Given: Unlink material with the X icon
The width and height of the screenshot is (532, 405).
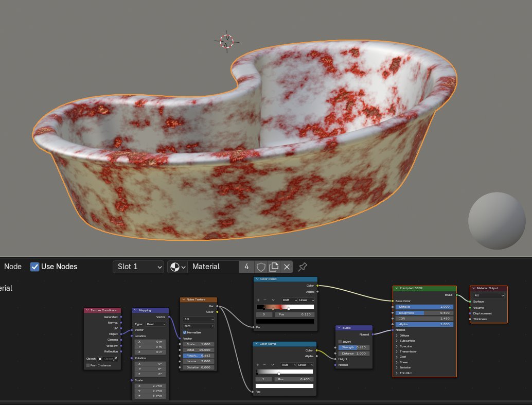Looking at the screenshot, I should pyautogui.click(x=287, y=267).
